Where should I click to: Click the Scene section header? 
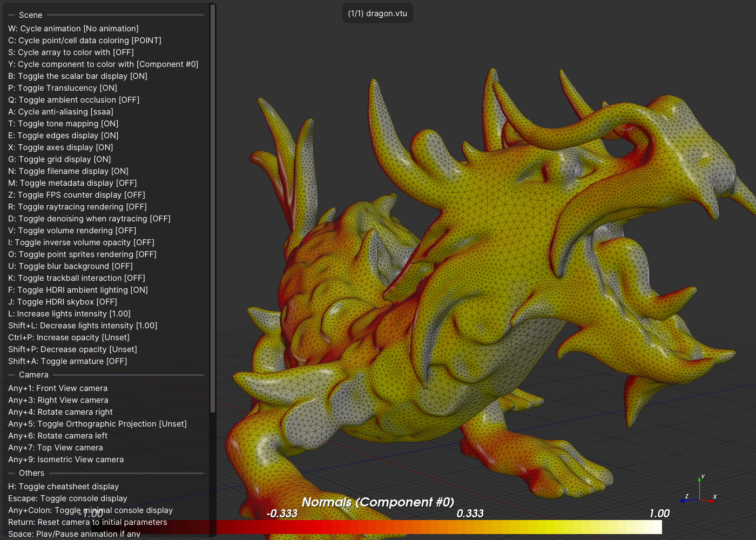click(x=31, y=15)
